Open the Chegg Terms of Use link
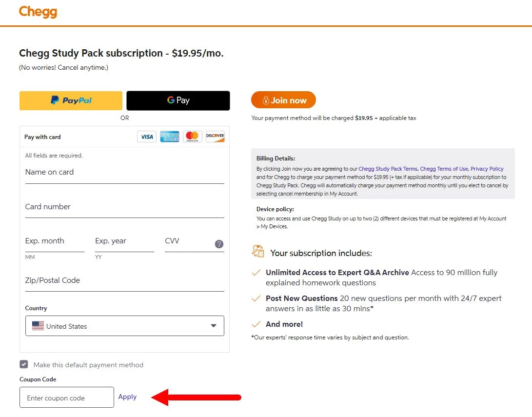The image size is (532, 417). click(x=444, y=169)
